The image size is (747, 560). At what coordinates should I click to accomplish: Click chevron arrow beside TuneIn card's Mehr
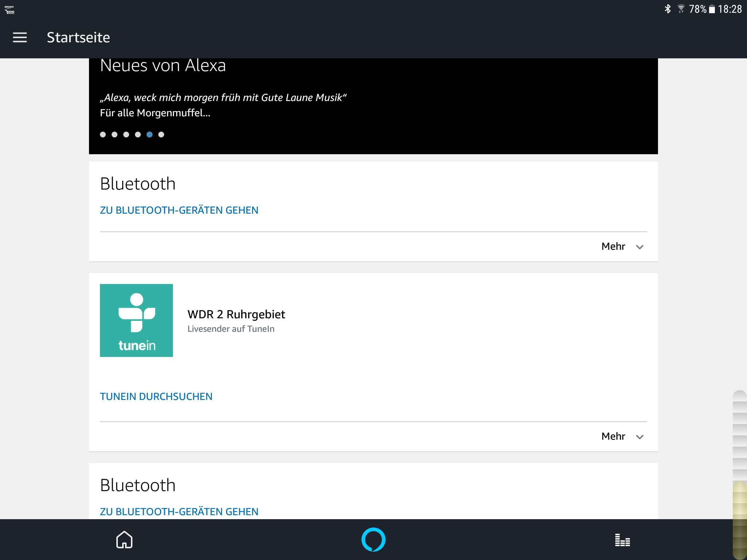640,437
